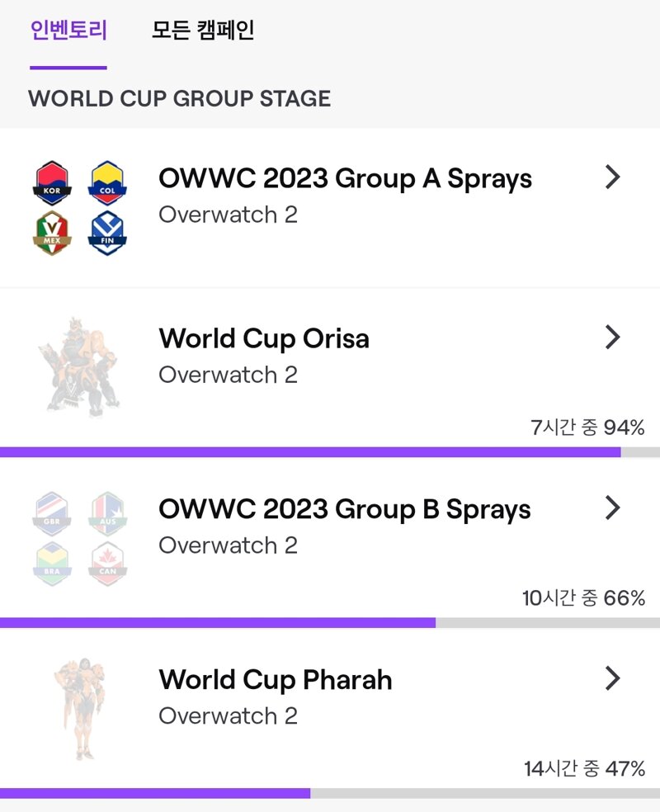This screenshot has width=660, height=812.
Task: Open World Cup Pharah drop title
Action: [x=276, y=680]
